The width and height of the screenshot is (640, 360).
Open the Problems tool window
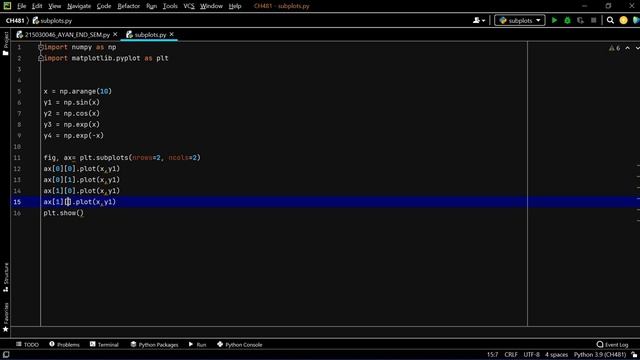pos(64,344)
